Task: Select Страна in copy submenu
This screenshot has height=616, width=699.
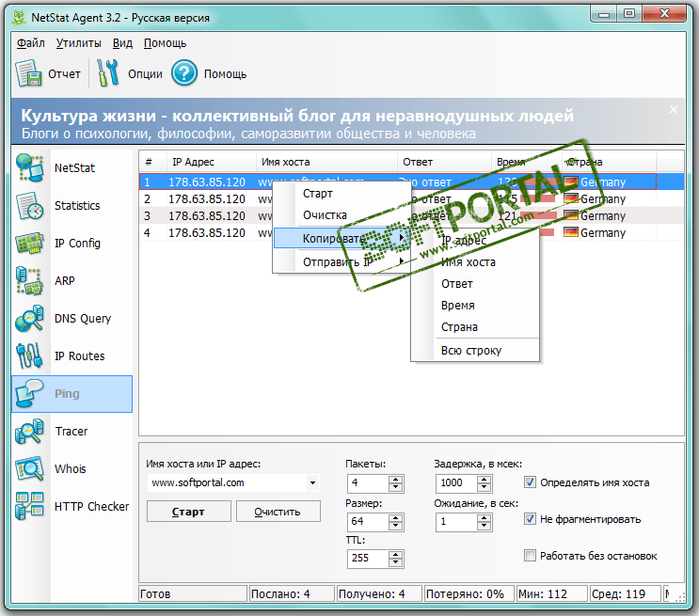Action: pos(475,326)
